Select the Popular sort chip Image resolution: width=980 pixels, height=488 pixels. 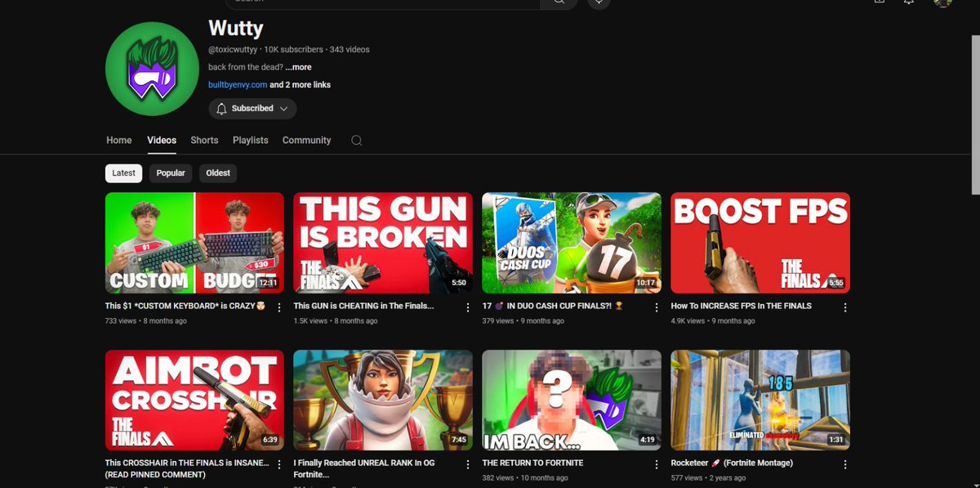click(171, 173)
